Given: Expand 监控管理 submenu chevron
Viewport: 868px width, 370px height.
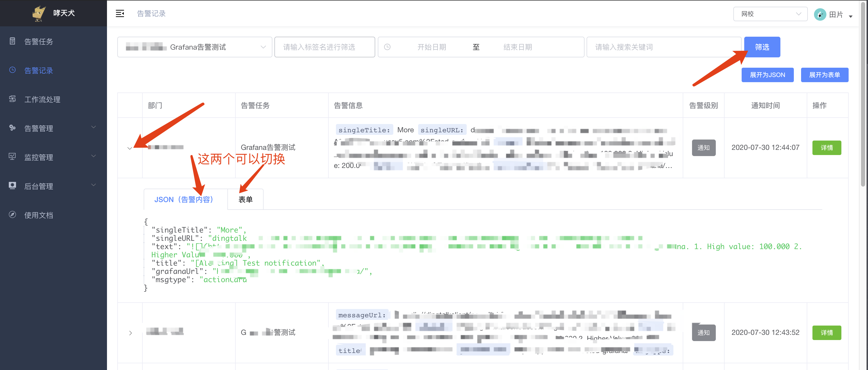Looking at the screenshot, I should [94, 156].
